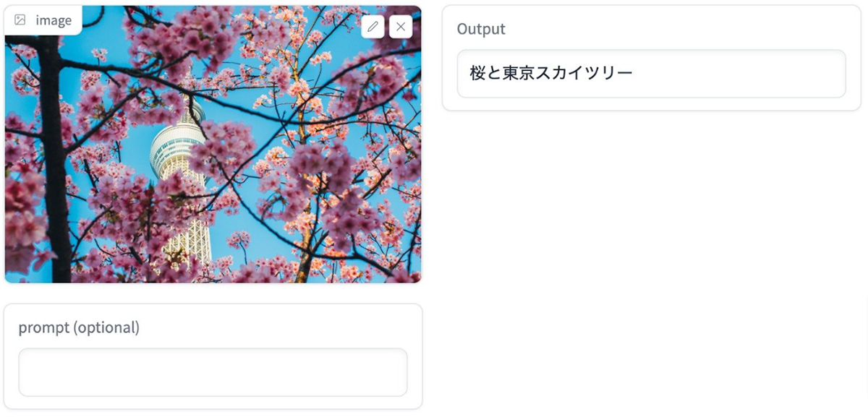Click the picture icon in the image label
868x417 pixels.
pyautogui.click(x=20, y=20)
